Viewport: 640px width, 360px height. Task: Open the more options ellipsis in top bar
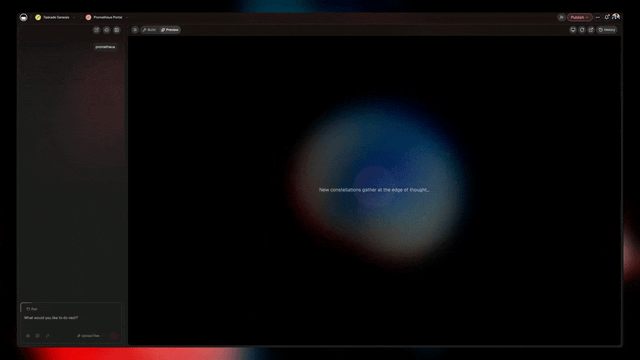point(598,17)
